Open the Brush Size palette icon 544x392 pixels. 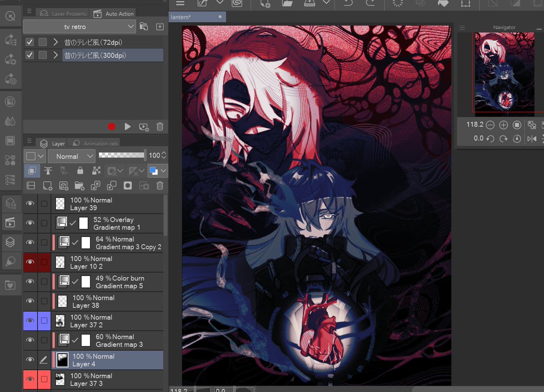pos(10,79)
